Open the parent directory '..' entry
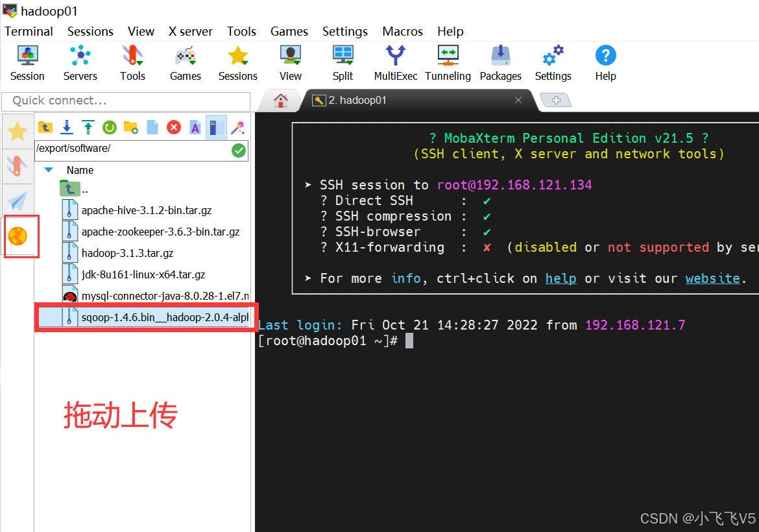 click(74, 188)
